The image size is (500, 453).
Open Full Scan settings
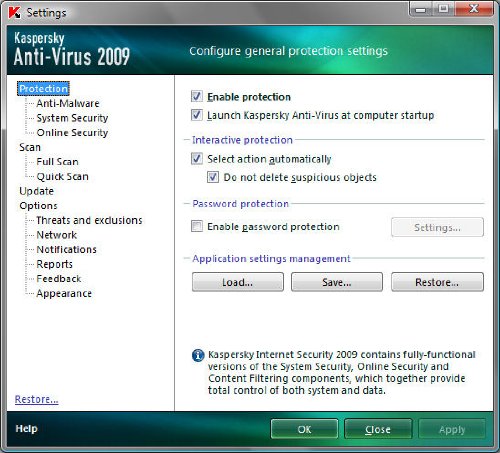[58, 162]
